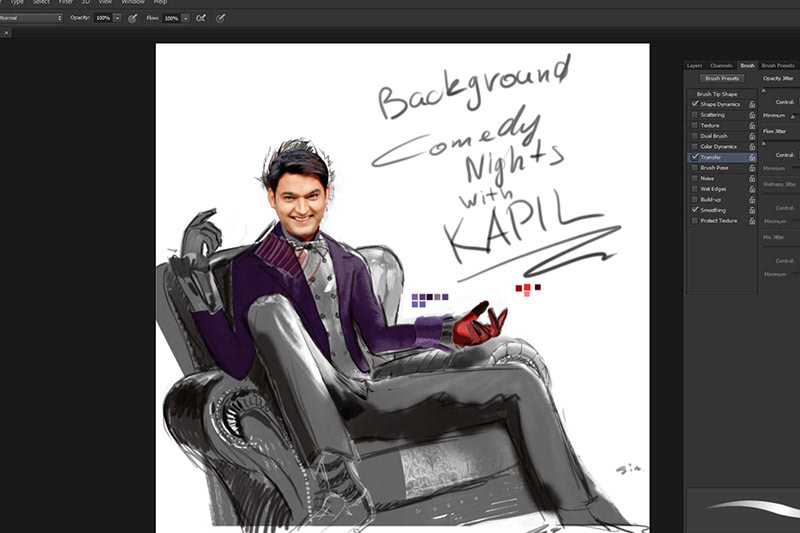
Task: Enable the Wet Edges checkbox
Action: (x=694, y=189)
